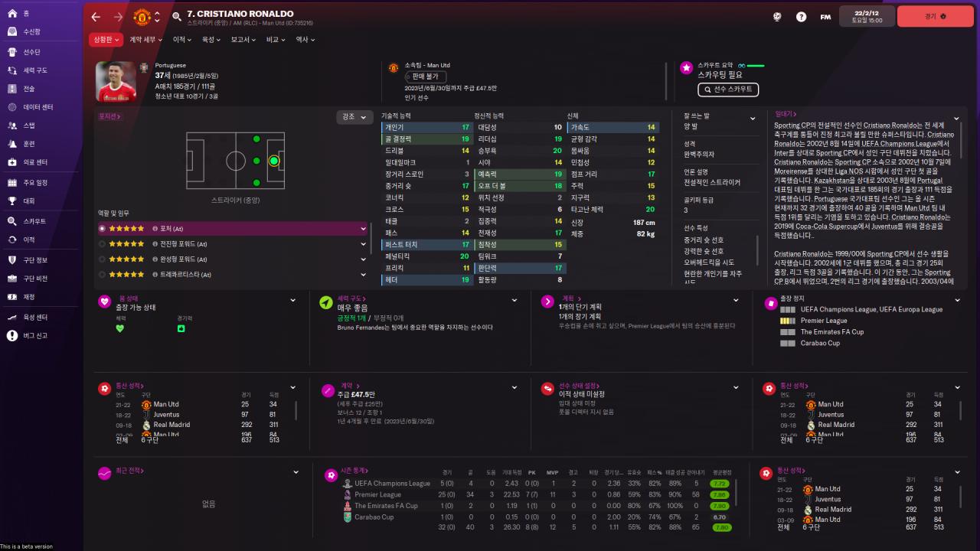Open the FM menu button
The width and height of the screenshot is (980, 551).
click(x=825, y=17)
